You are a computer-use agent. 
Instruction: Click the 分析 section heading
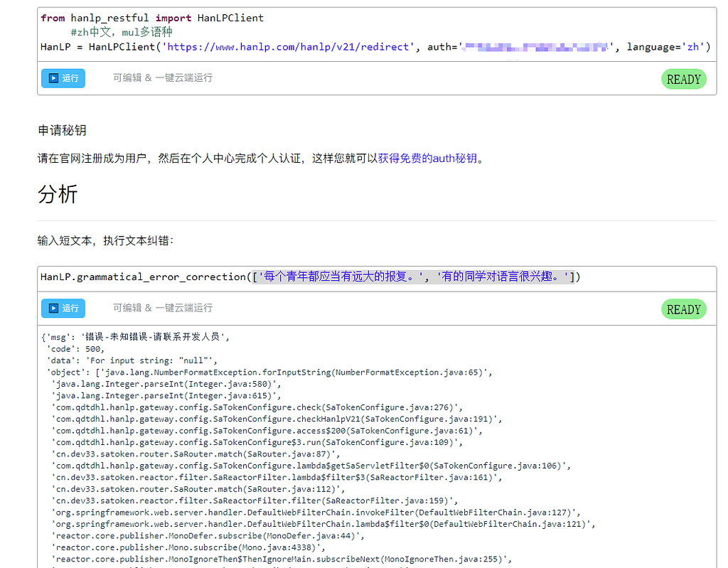[x=58, y=195]
